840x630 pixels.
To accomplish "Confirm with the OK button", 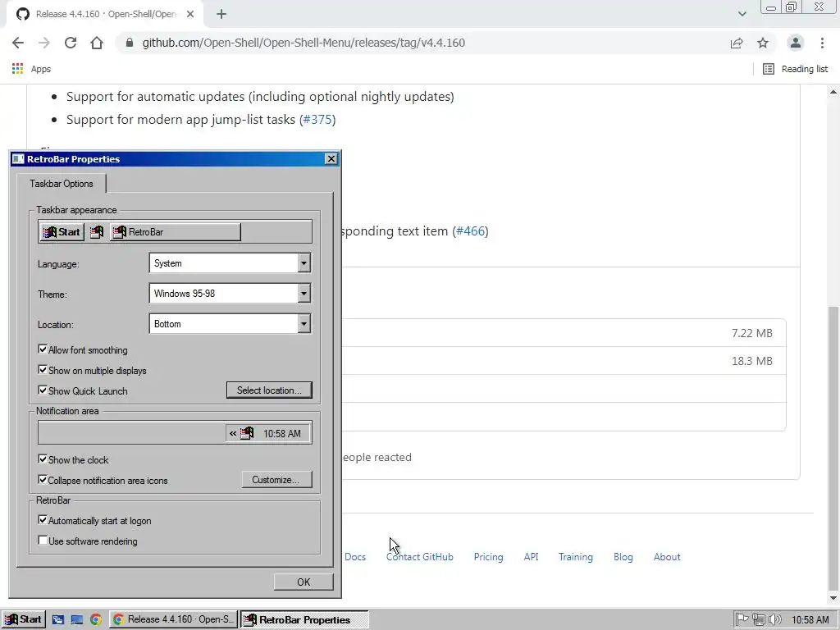I will [304, 582].
